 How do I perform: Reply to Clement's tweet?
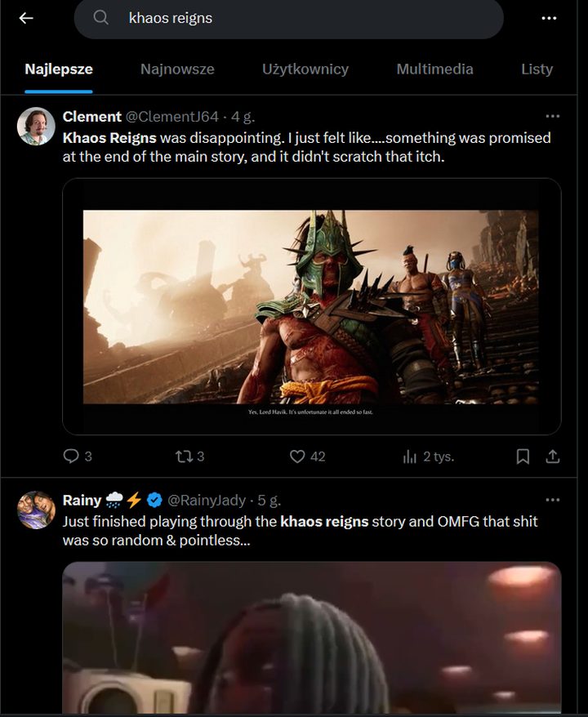(x=72, y=456)
